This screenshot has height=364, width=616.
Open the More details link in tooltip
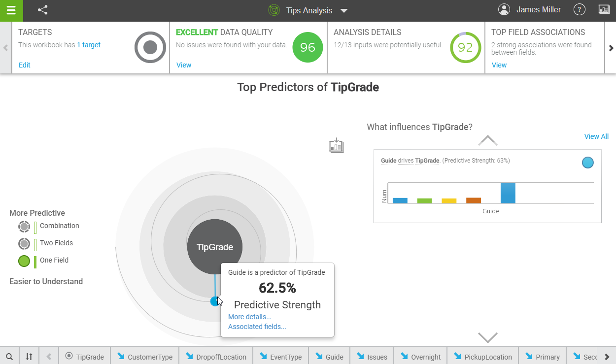(250, 317)
